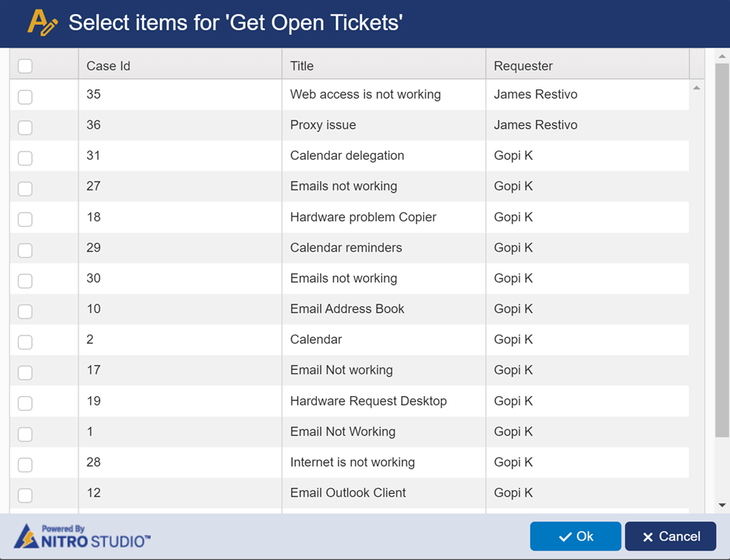
Task: Enable the checkbox for 'Calendar delegation'
Action: [24, 158]
